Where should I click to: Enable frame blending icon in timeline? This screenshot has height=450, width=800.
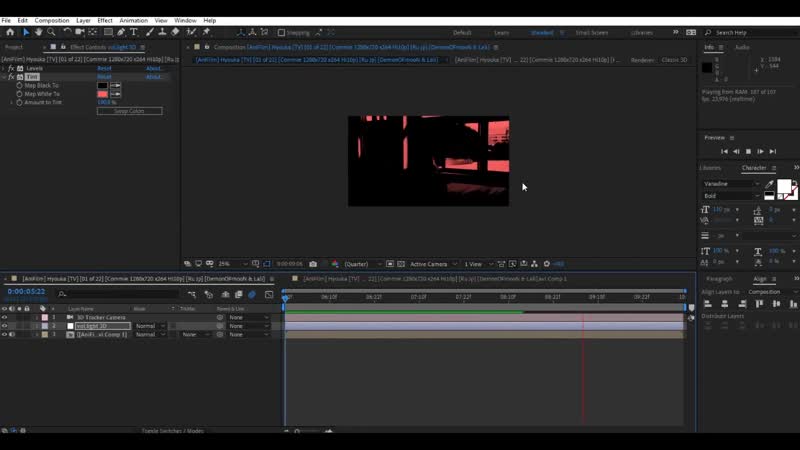coord(238,294)
